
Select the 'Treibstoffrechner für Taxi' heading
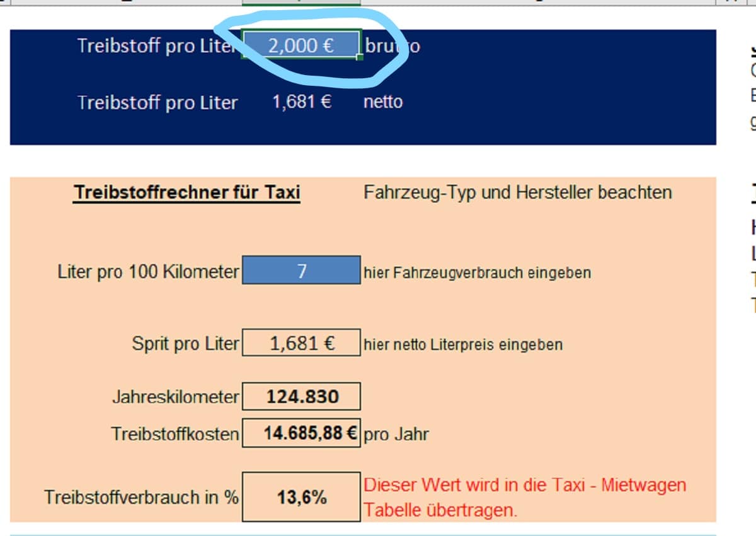pyautogui.click(x=186, y=192)
